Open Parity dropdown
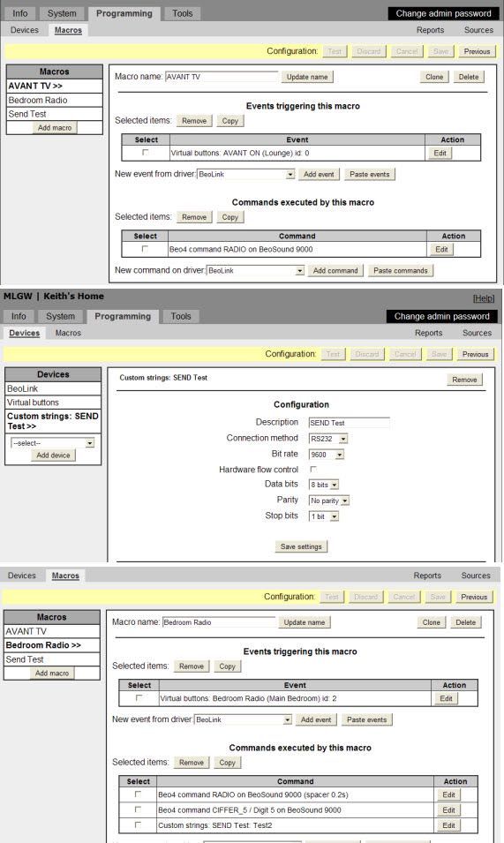Screen dimensions: 504x843 [329, 501]
